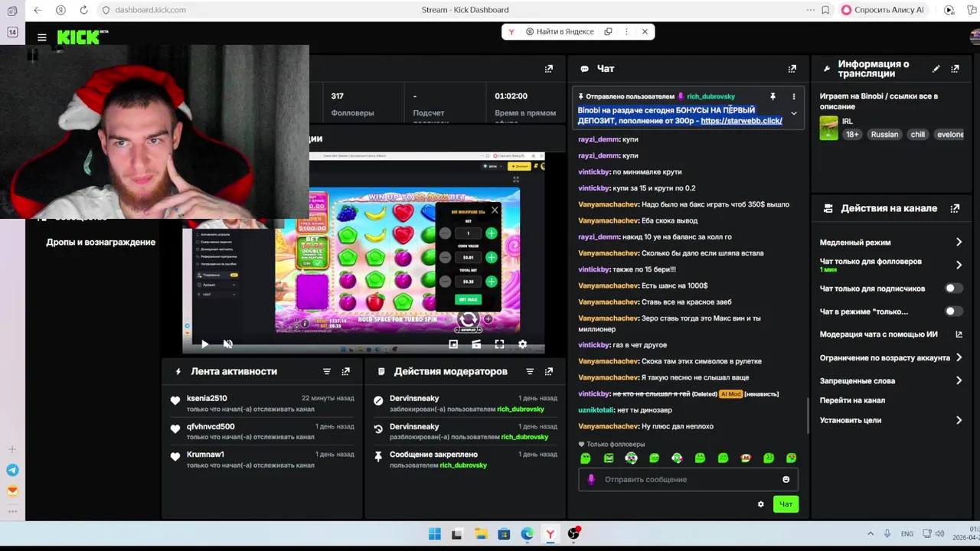
Task: Open the Yandex popup three-dot menu
Action: click(626, 31)
